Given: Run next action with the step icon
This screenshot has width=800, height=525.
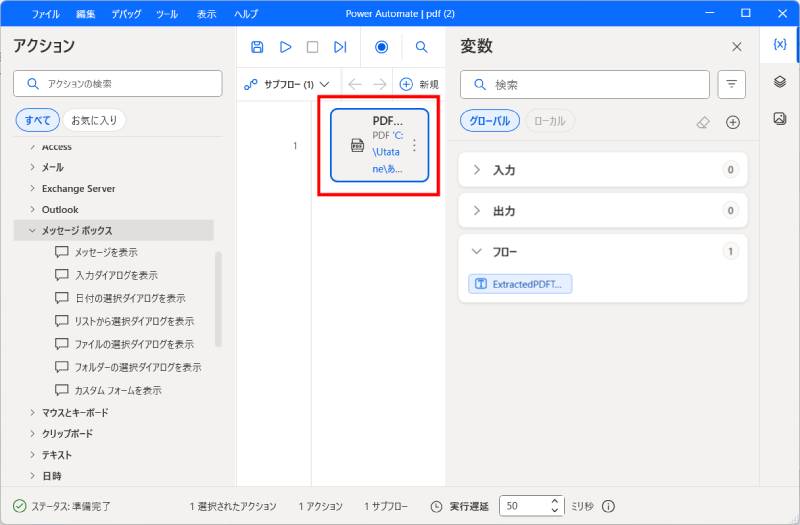Looking at the screenshot, I should pyautogui.click(x=340, y=47).
